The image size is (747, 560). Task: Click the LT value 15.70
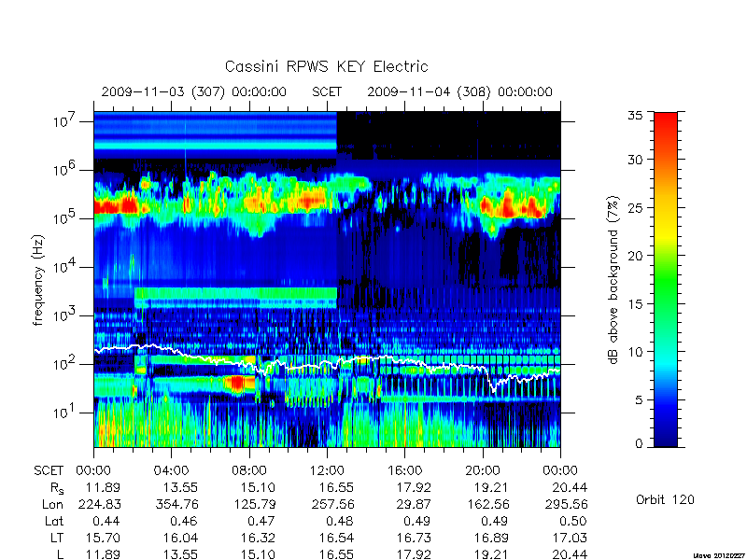(x=103, y=538)
